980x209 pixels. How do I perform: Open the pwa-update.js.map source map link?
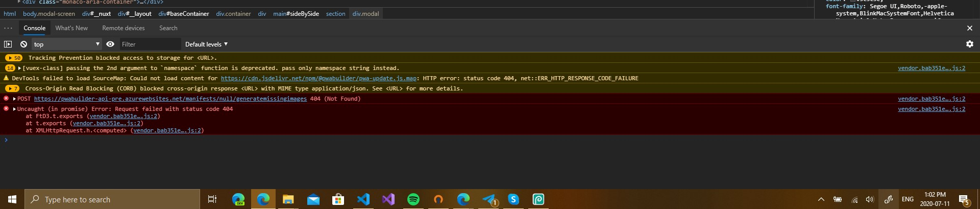pyautogui.click(x=318, y=78)
